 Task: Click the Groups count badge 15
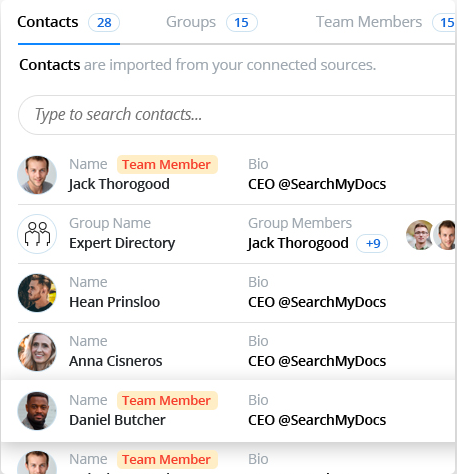[242, 23]
